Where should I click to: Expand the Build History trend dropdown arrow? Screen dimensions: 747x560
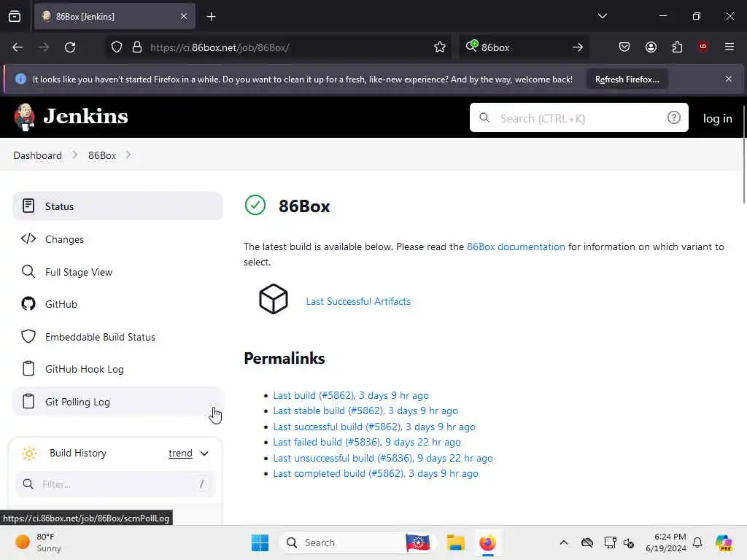pos(204,454)
